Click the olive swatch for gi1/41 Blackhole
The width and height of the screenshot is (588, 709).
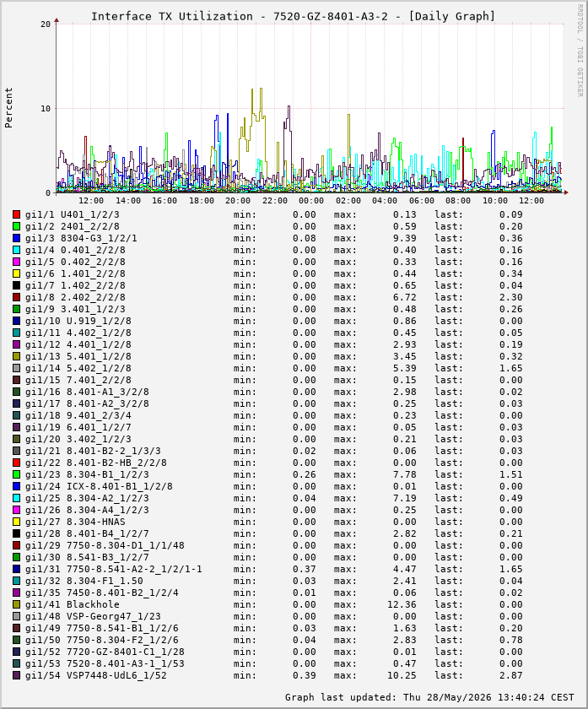17,604
